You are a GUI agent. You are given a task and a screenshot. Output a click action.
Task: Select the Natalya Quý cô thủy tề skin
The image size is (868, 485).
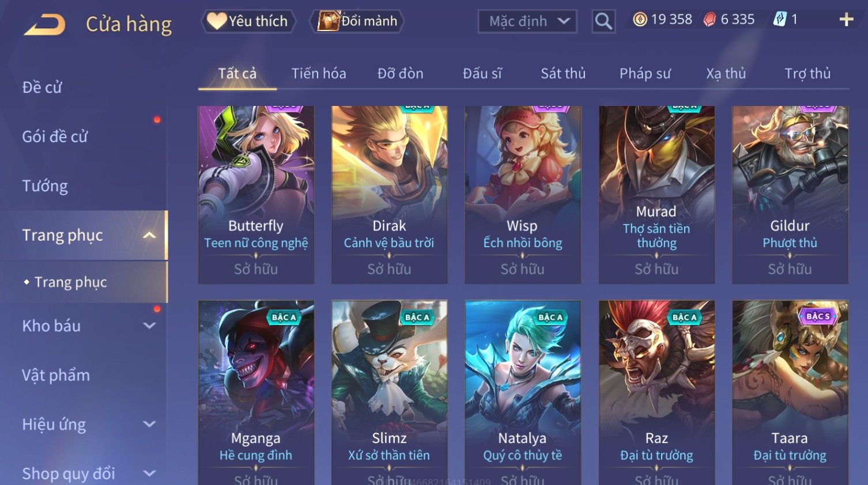523,392
